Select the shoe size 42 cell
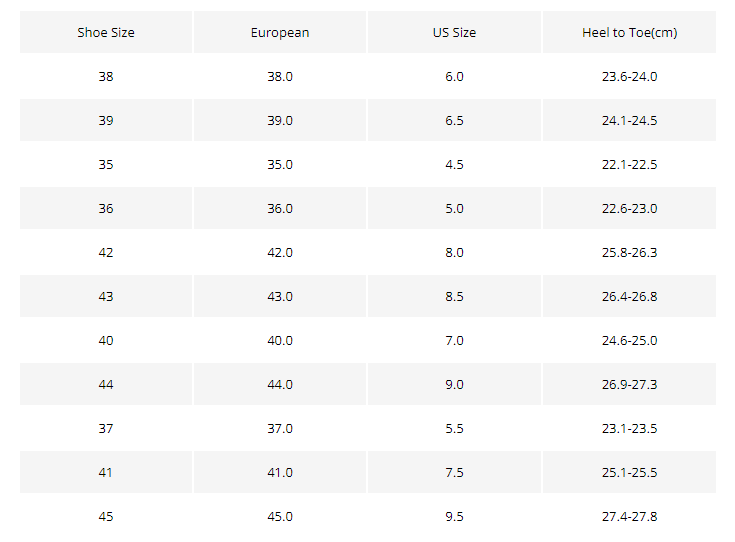This screenshot has width=735, height=542. (x=106, y=253)
